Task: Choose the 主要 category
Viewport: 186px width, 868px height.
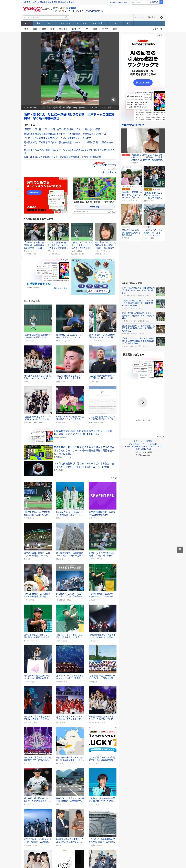Action: click(26, 29)
